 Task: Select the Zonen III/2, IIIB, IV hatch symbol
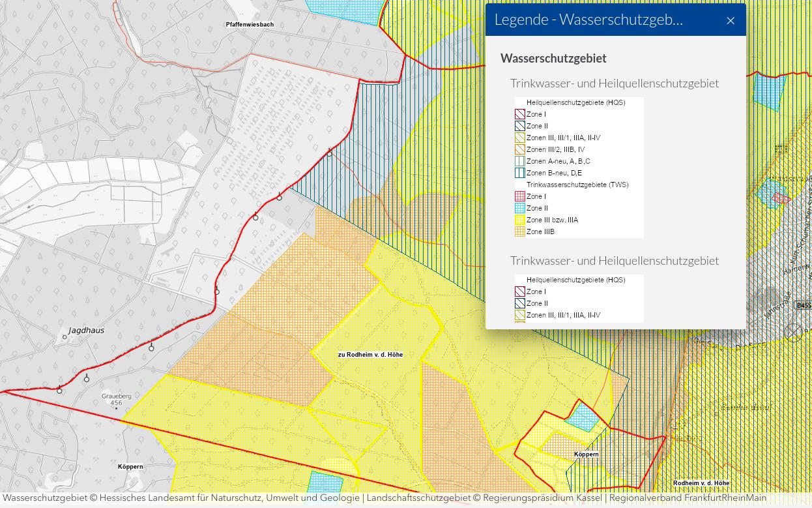(519, 149)
